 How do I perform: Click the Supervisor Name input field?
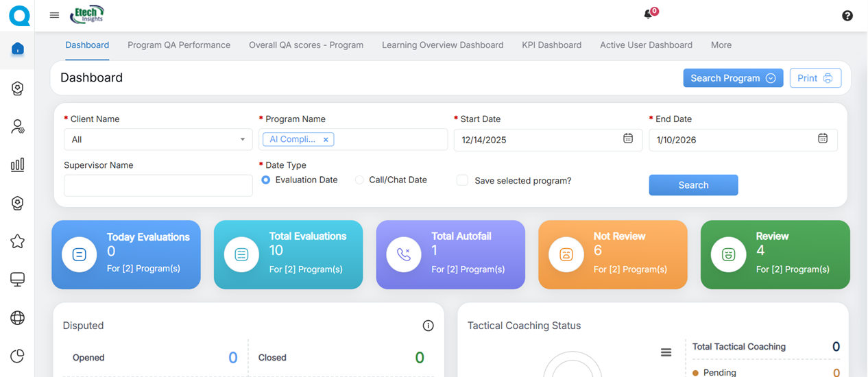tap(158, 186)
